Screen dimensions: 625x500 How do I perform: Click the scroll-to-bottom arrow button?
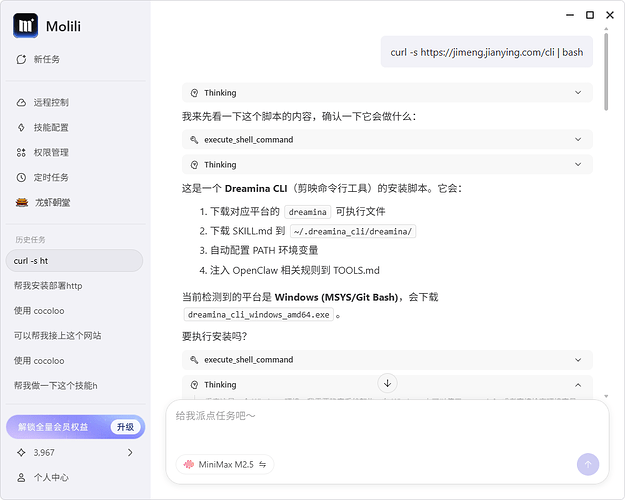click(388, 383)
